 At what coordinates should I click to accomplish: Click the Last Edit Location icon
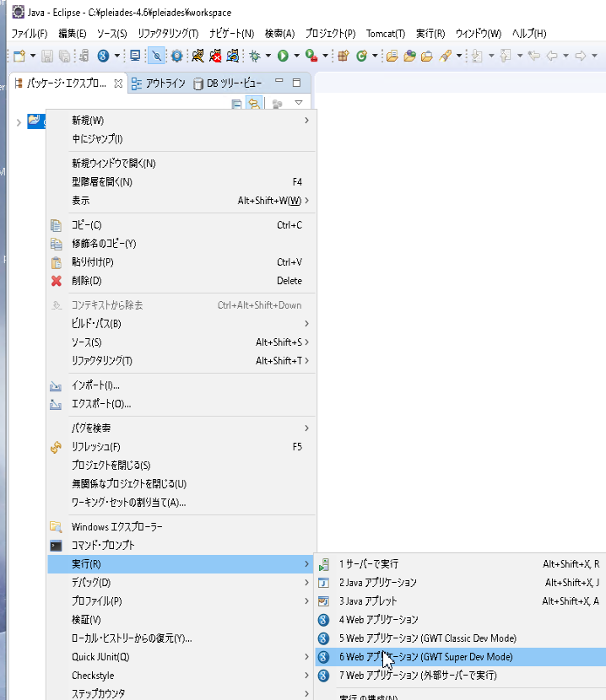(x=533, y=56)
